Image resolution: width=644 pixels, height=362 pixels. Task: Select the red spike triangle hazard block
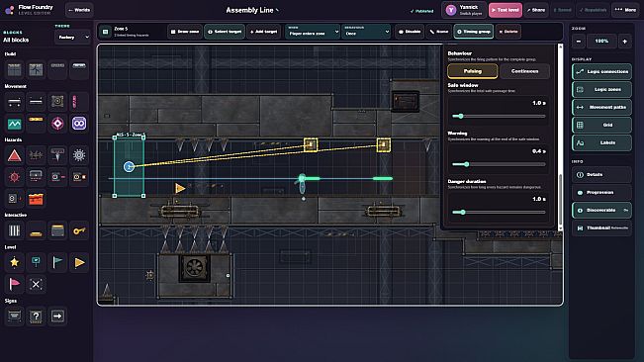pos(15,155)
